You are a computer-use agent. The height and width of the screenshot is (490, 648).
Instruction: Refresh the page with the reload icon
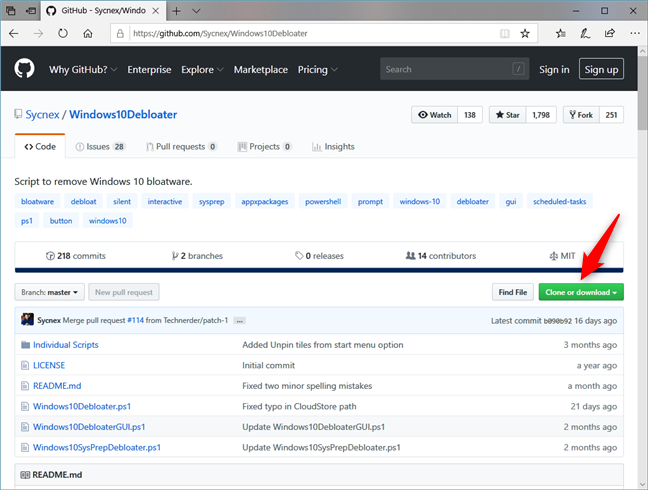[x=63, y=33]
